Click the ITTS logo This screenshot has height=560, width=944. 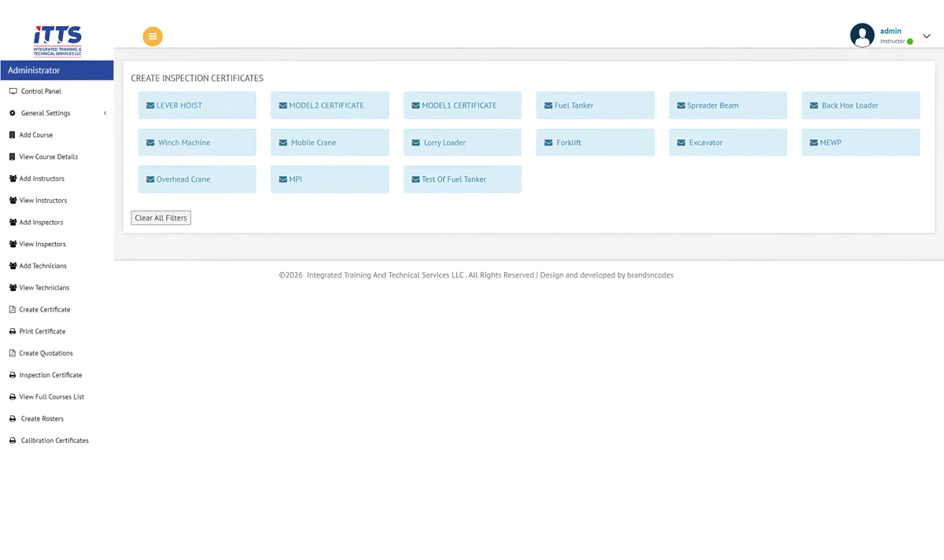(x=57, y=40)
